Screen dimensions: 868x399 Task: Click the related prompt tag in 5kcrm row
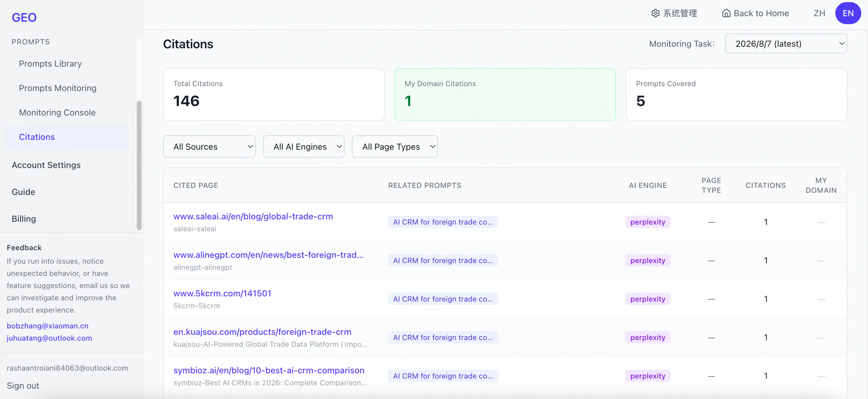coord(443,299)
